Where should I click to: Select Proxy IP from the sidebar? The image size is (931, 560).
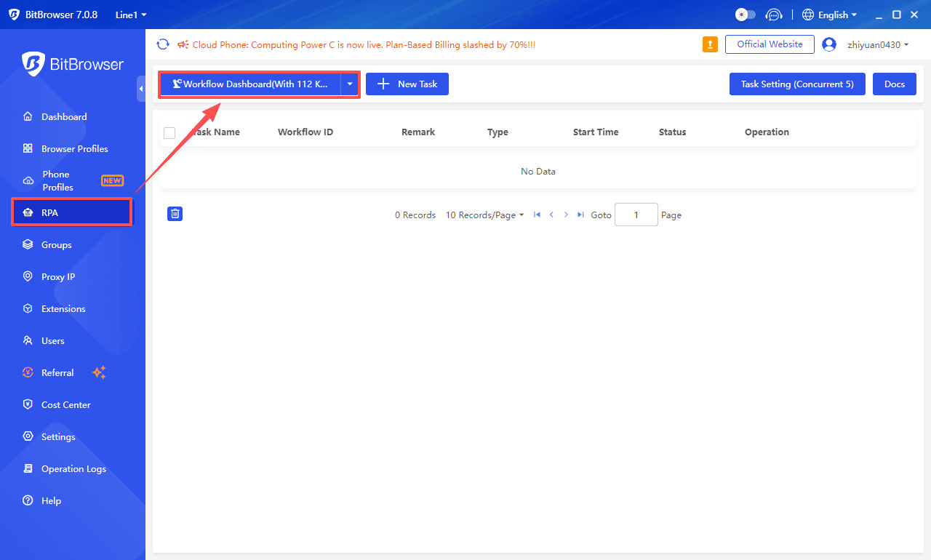pyautogui.click(x=58, y=276)
